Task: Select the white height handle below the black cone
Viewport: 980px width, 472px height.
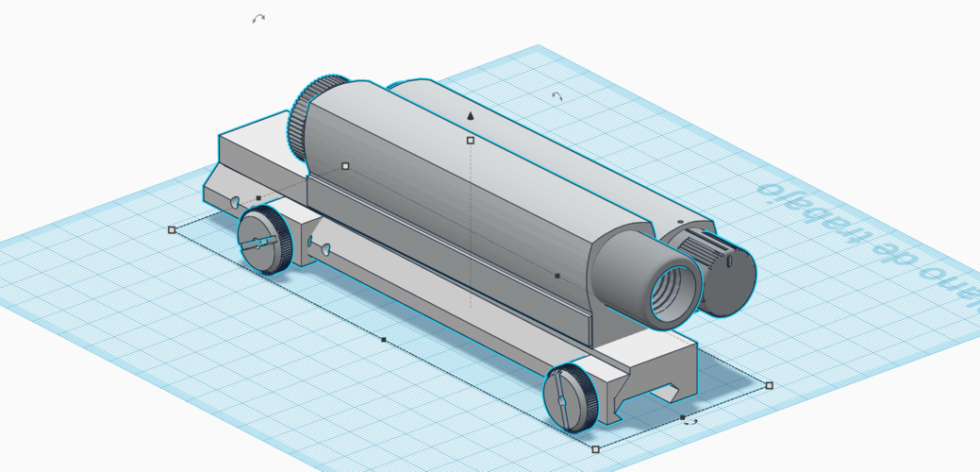Action: point(471,141)
